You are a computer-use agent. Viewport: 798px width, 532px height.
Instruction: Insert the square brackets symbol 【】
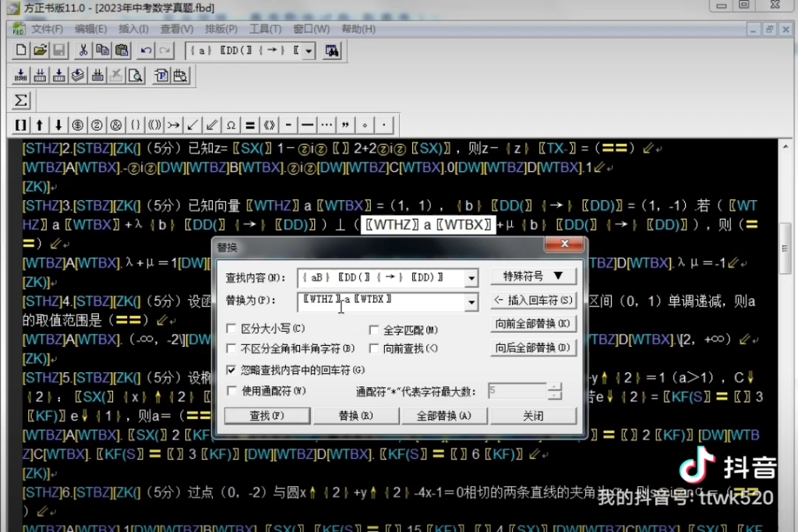pyautogui.click(x=21, y=125)
